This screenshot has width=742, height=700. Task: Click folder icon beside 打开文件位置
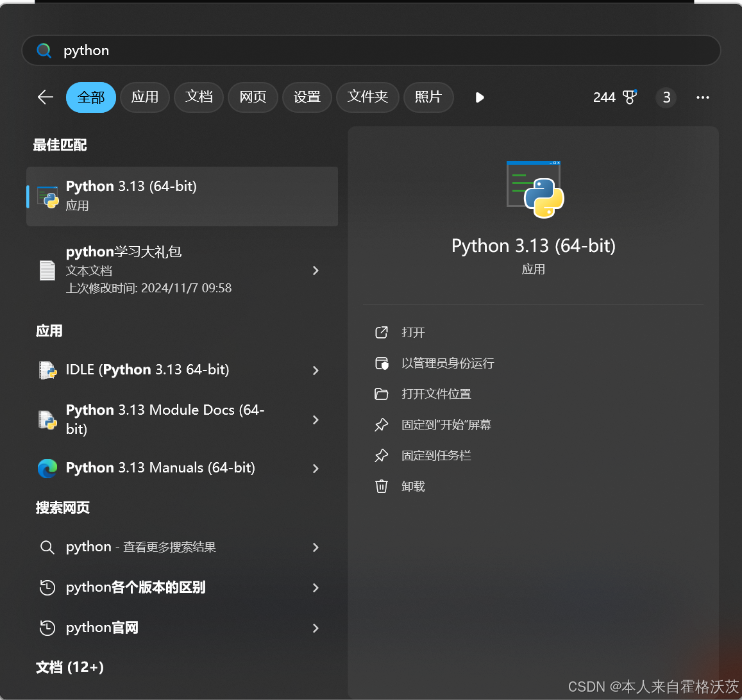pyautogui.click(x=382, y=394)
